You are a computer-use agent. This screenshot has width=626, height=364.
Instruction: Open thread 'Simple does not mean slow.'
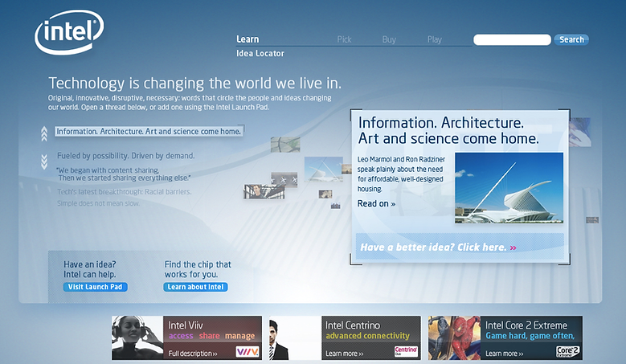coord(98,203)
